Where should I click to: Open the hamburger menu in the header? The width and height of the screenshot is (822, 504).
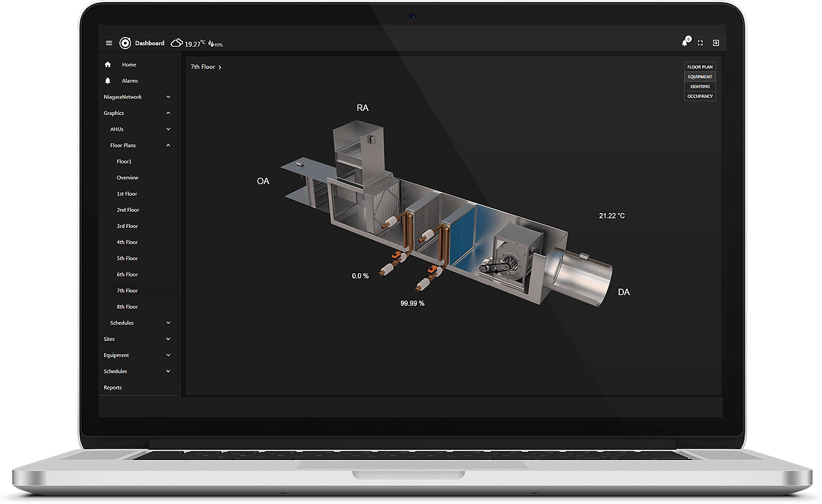(109, 43)
